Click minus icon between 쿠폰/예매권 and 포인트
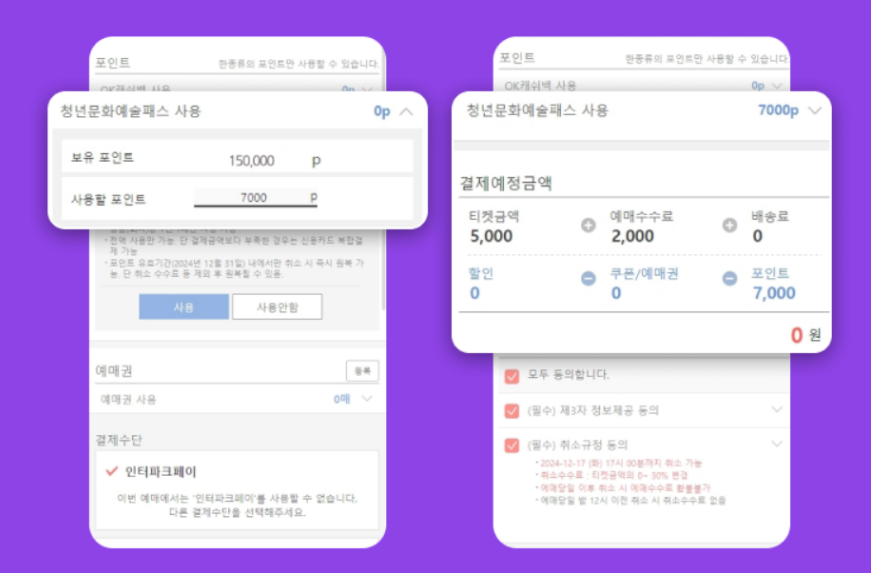 pyautogui.click(x=729, y=279)
